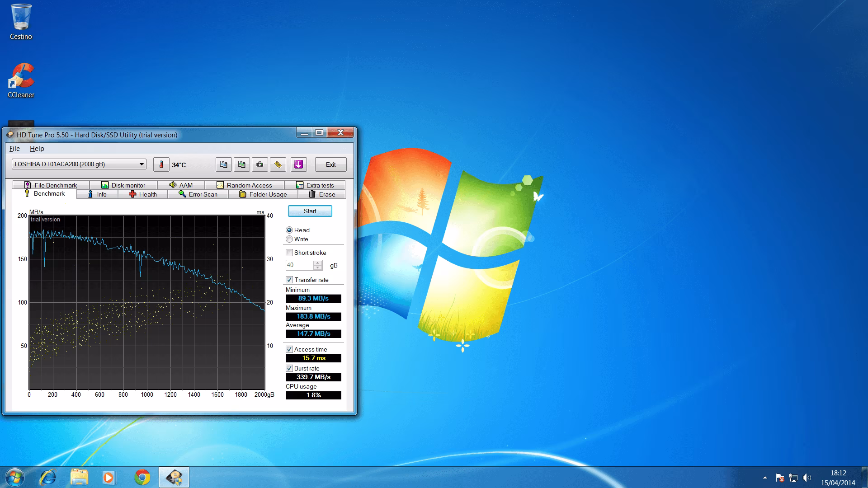Open the Info tab
Image resolution: width=868 pixels, height=488 pixels.
(97, 194)
